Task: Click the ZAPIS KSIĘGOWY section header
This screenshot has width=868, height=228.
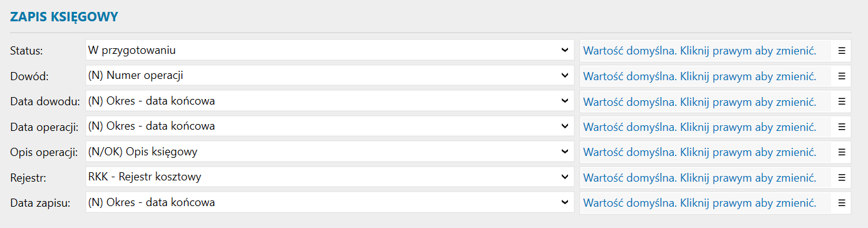Action: point(65,17)
